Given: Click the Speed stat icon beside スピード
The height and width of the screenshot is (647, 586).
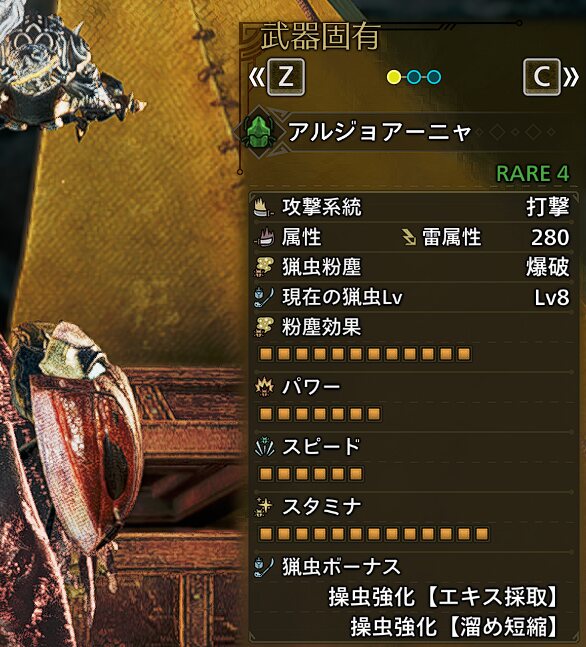Looking at the screenshot, I should click(x=264, y=447).
